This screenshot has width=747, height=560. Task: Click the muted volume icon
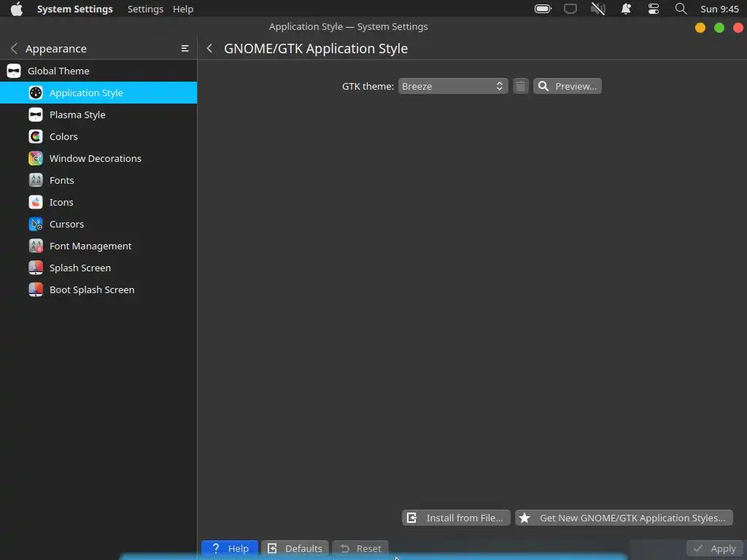(x=598, y=9)
